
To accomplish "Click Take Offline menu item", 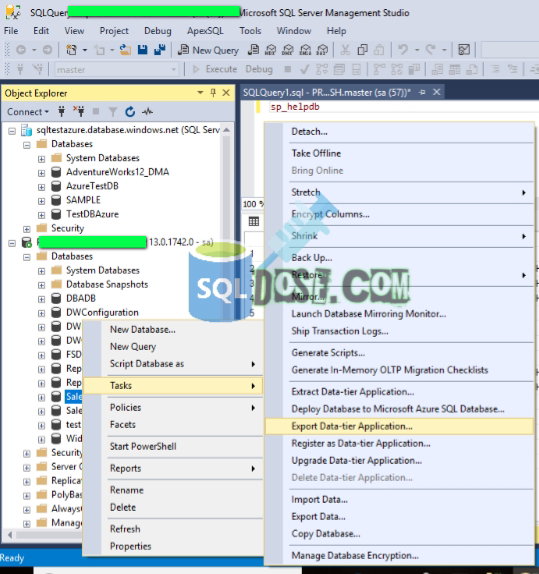I will click(316, 153).
